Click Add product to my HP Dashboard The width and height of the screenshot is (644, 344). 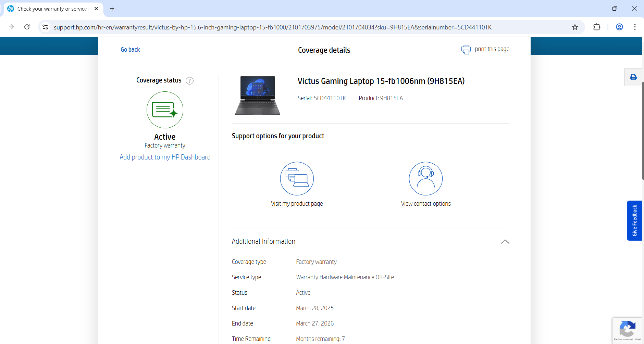tap(165, 157)
